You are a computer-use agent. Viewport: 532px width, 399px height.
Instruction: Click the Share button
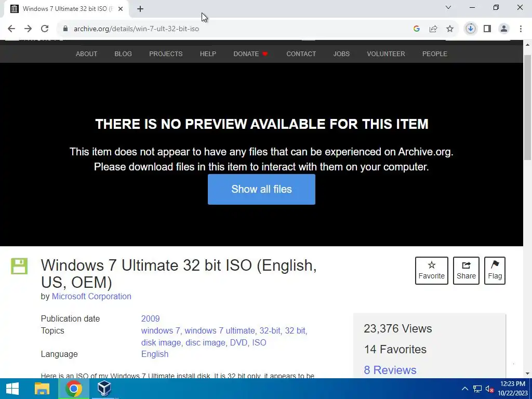coord(466,271)
